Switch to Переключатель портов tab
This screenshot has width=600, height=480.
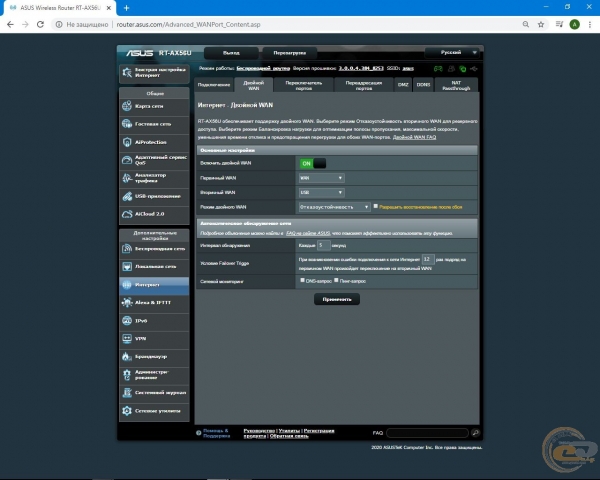[304, 85]
